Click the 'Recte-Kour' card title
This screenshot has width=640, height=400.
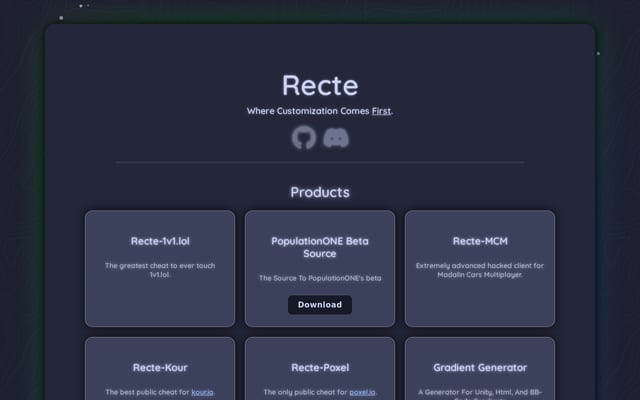point(160,368)
